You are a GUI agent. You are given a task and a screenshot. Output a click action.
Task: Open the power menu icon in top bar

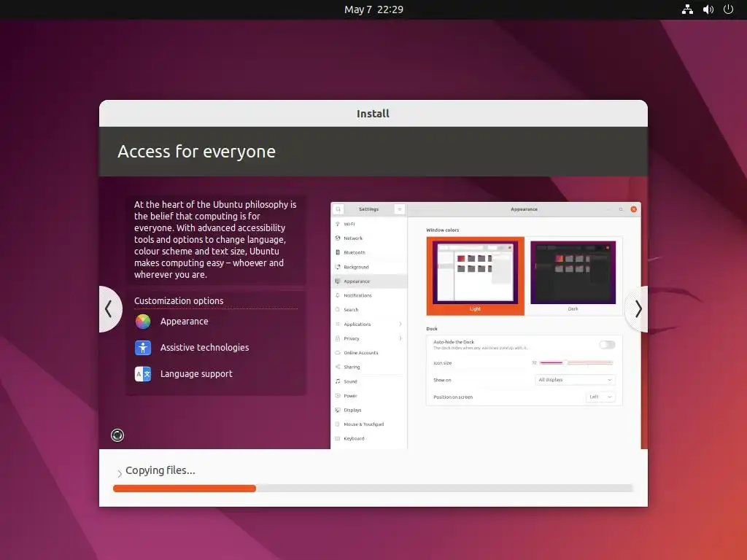728,9
